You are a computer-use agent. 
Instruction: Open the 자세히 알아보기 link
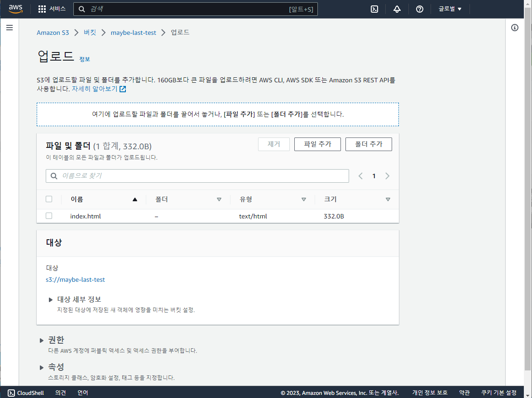pos(95,89)
